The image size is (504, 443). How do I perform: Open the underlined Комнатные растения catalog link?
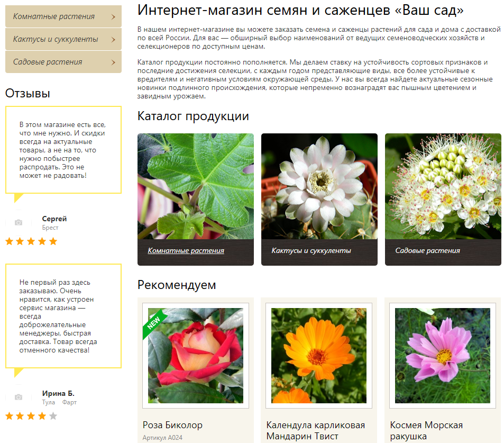(x=186, y=251)
